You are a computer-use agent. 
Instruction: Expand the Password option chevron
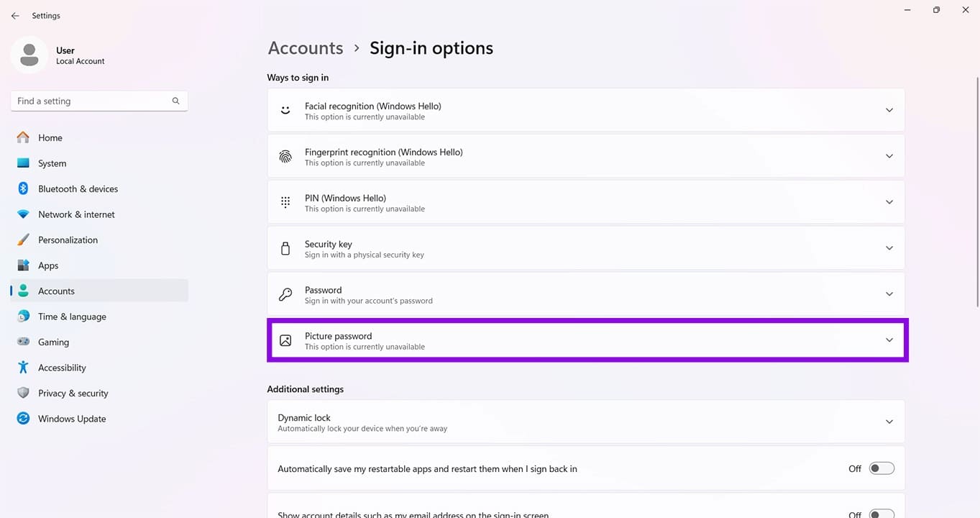pos(889,294)
